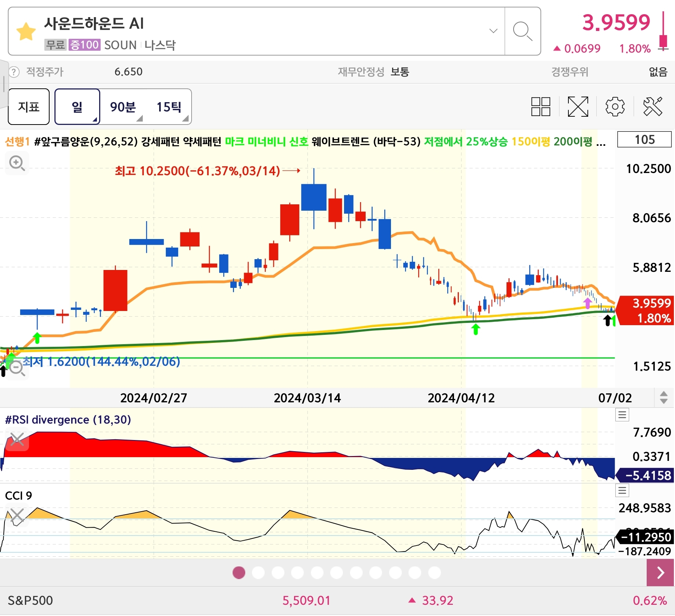
Task: Open the RSI divergence panel menu
Action: (622, 415)
